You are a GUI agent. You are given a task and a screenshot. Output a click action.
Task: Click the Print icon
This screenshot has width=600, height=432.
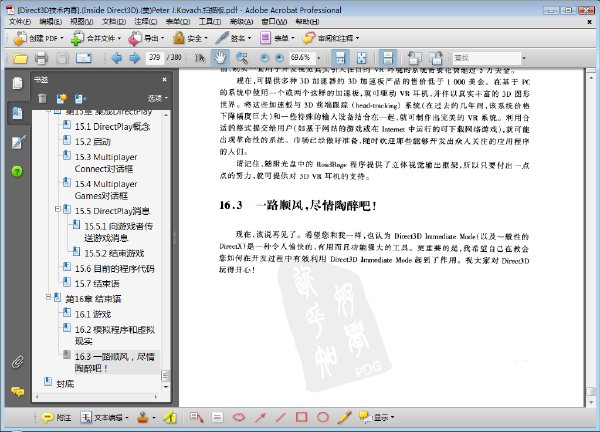[41, 58]
